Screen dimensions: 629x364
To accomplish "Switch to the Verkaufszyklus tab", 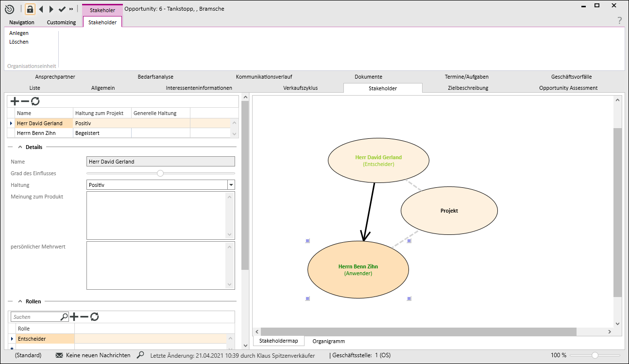I will click(x=301, y=88).
